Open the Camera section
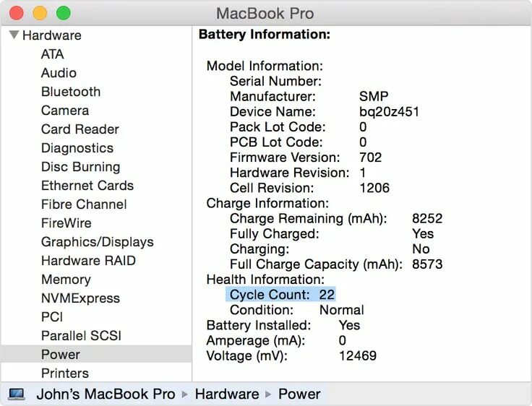 65,111
